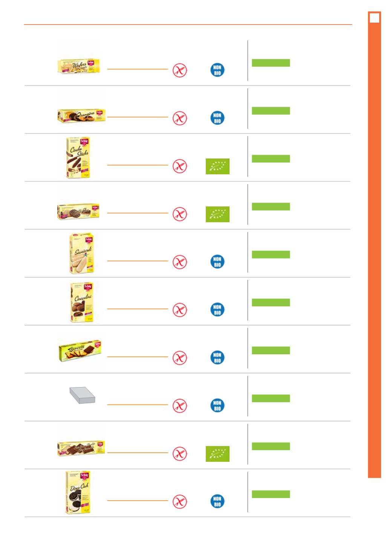Click the green bar in Cioccolini row
The image size is (392, 555).
[x=271, y=302]
